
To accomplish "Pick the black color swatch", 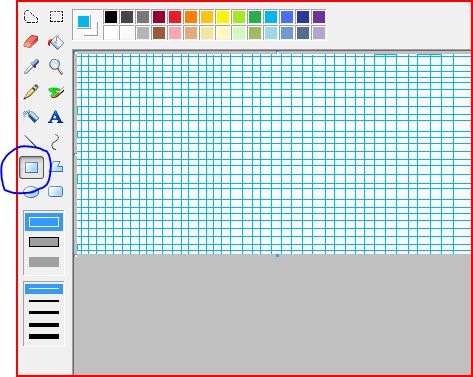I will click(111, 17).
